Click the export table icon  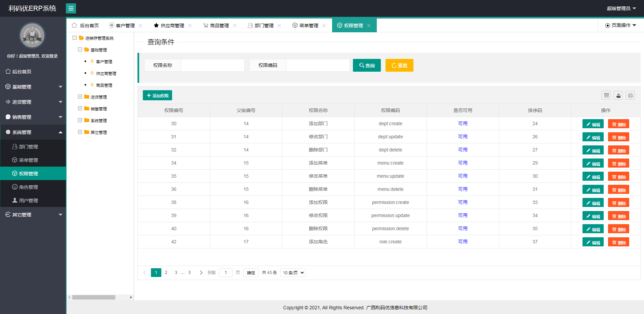618,96
